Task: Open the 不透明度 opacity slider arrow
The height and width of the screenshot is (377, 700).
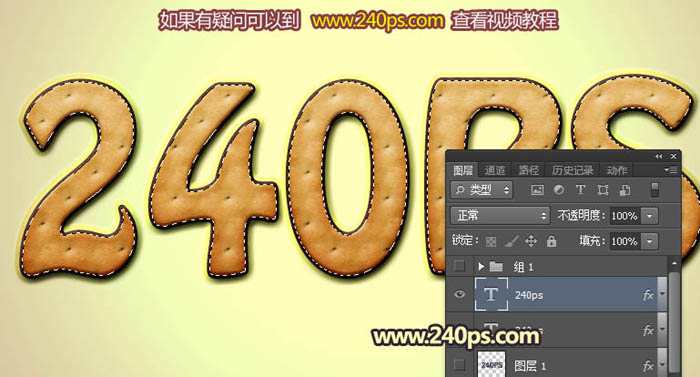Action: click(x=650, y=216)
